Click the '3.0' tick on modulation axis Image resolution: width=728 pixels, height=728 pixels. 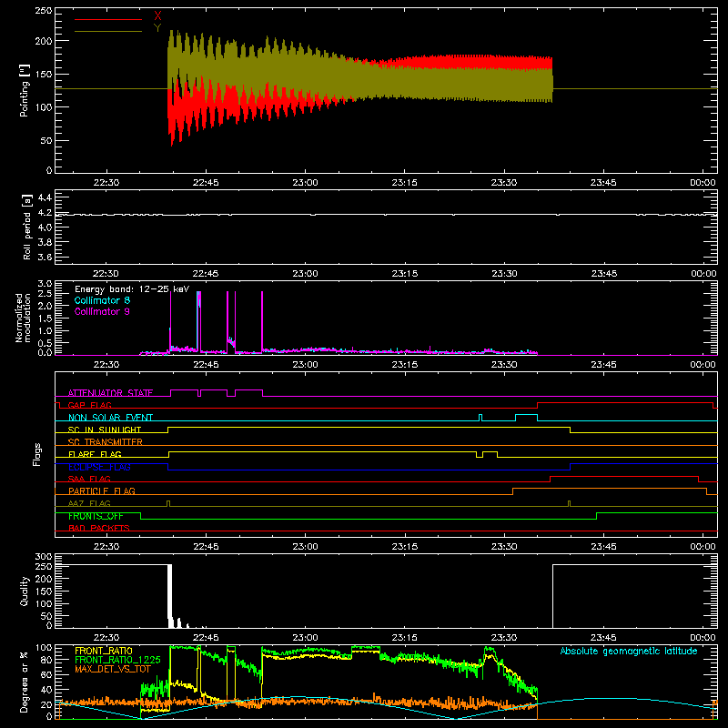pos(45,283)
